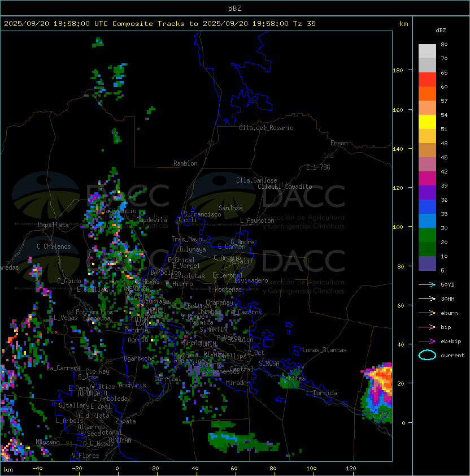Click the L_Vegas place label
Image resolution: width=470 pixels, height=476 pixels.
(66, 318)
